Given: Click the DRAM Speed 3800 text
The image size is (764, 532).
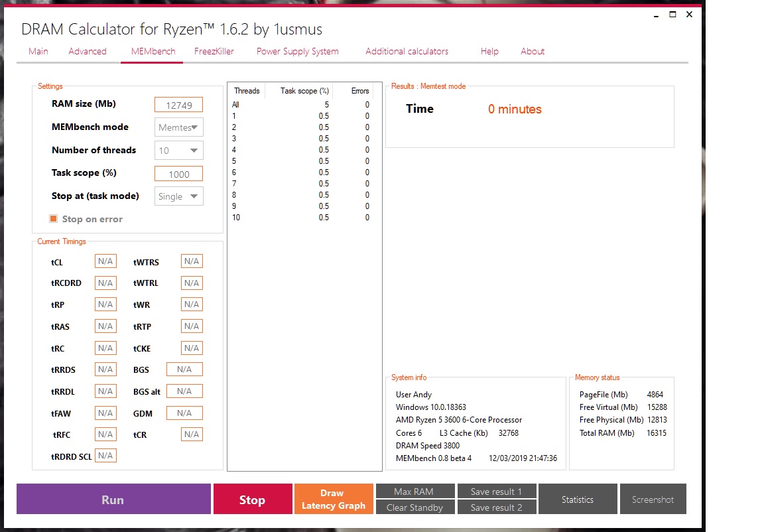Looking at the screenshot, I should [x=427, y=446].
